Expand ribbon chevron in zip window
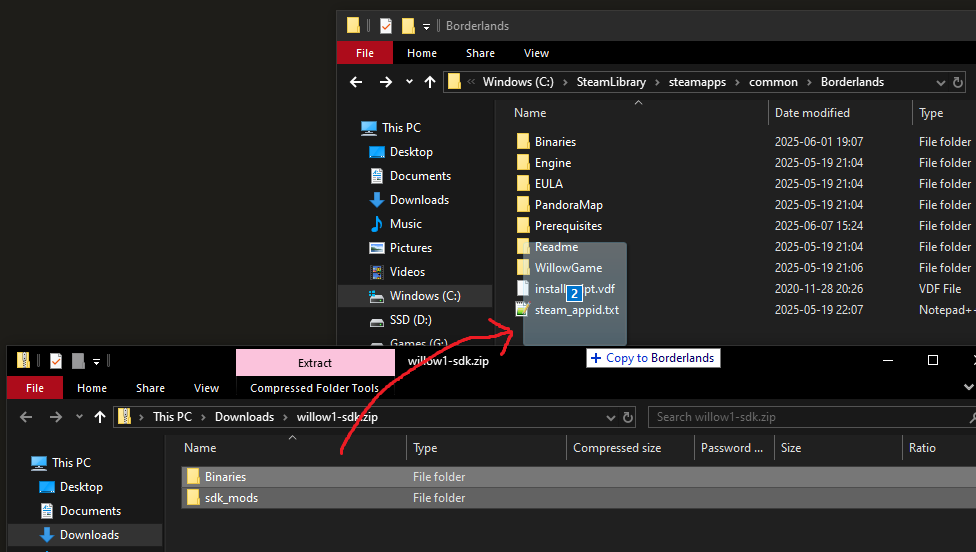 [x=969, y=387]
